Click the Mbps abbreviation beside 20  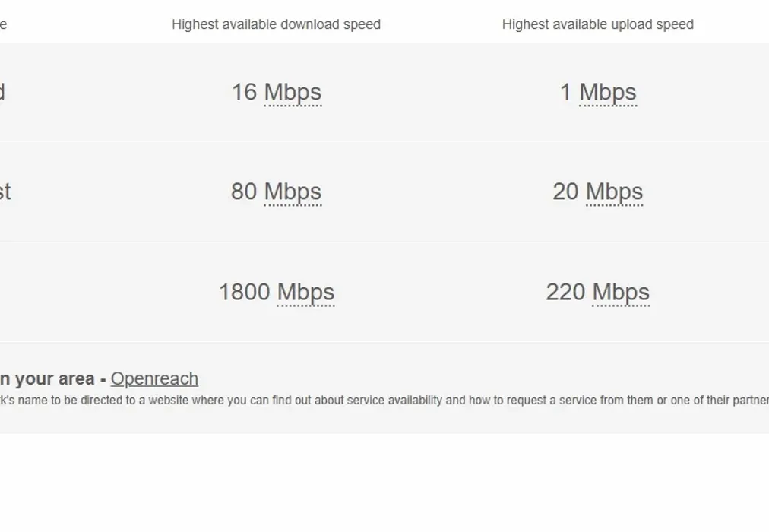click(x=614, y=192)
